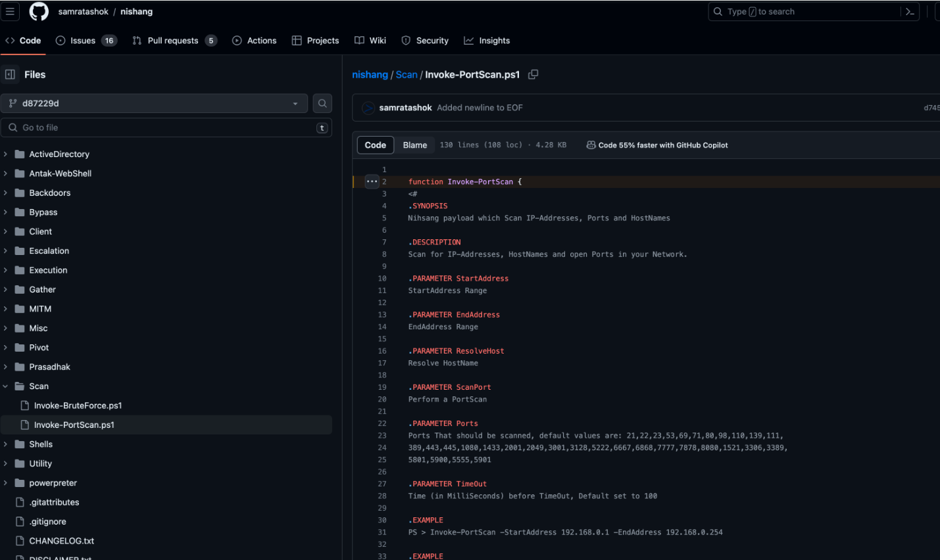Open the Issues tab
The image size is (940, 560).
[86, 41]
